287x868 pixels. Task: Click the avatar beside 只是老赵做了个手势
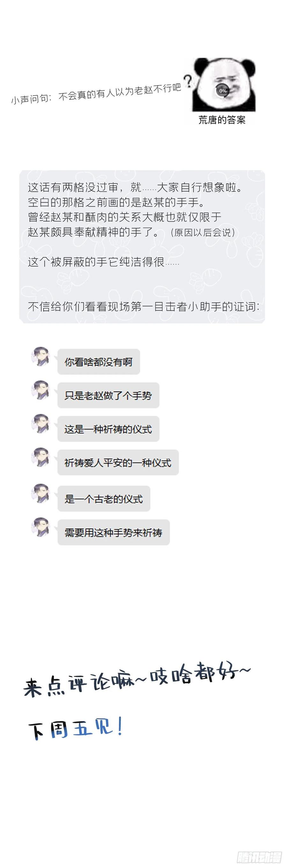(x=40, y=390)
